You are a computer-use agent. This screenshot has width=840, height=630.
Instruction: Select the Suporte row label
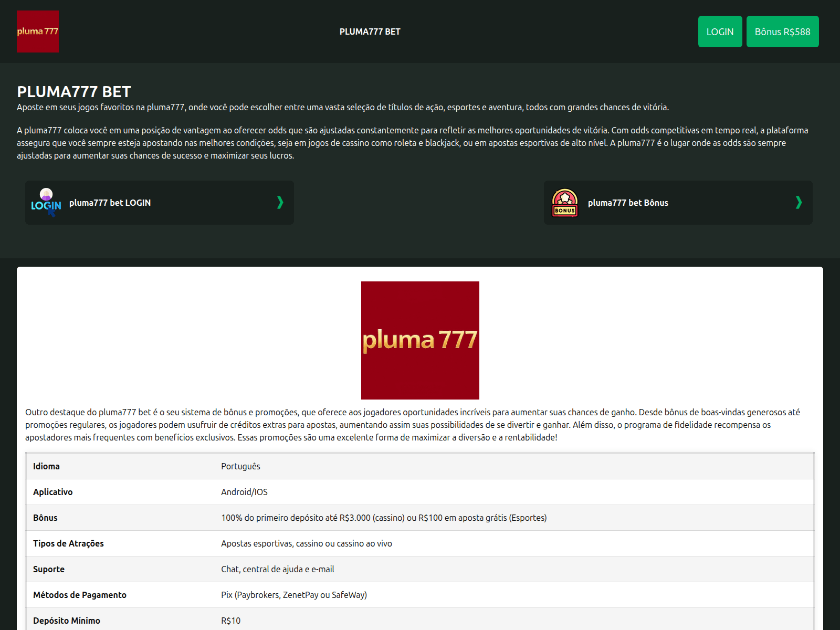(x=49, y=569)
